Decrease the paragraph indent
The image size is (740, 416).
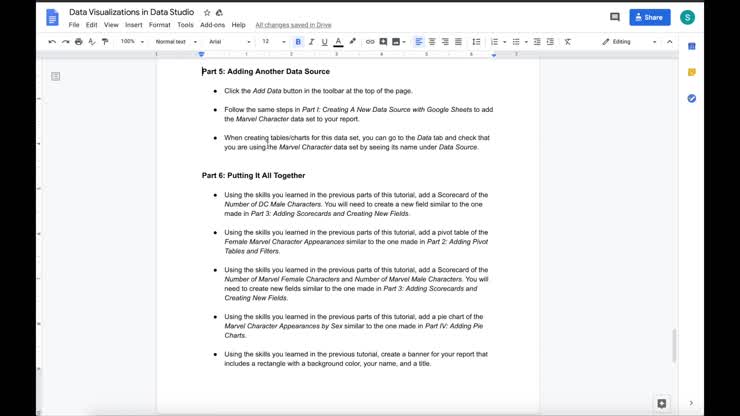(x=537, y=42)
